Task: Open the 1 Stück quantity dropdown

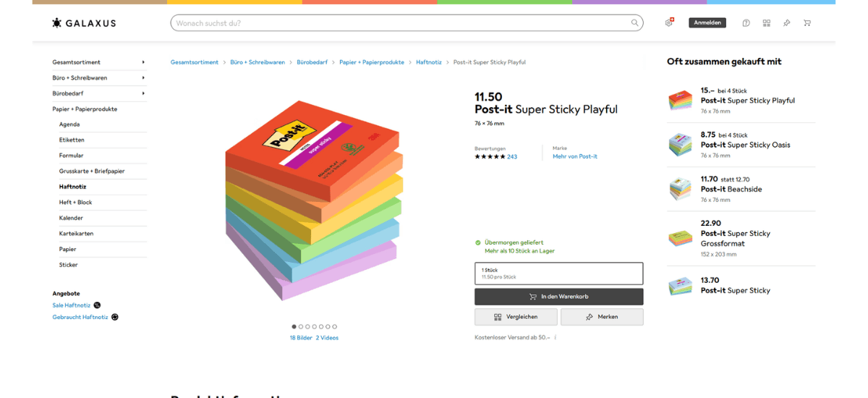Action: (558, 274)
